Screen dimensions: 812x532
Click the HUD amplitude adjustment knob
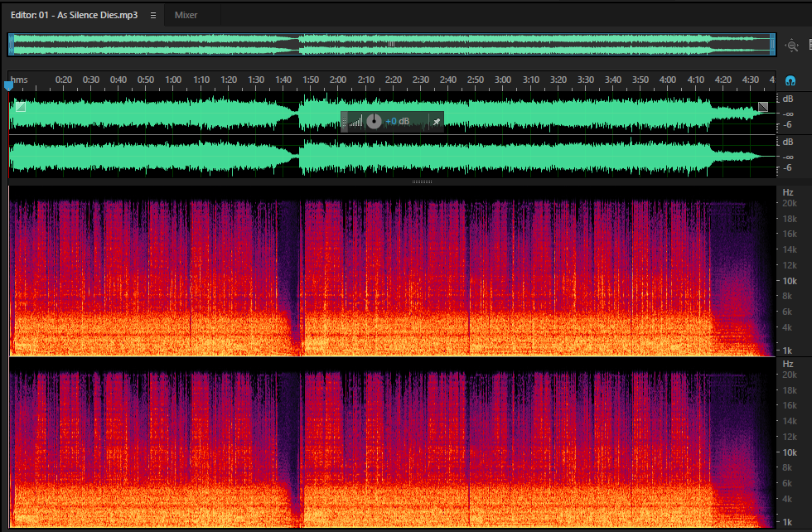(374, 122)
